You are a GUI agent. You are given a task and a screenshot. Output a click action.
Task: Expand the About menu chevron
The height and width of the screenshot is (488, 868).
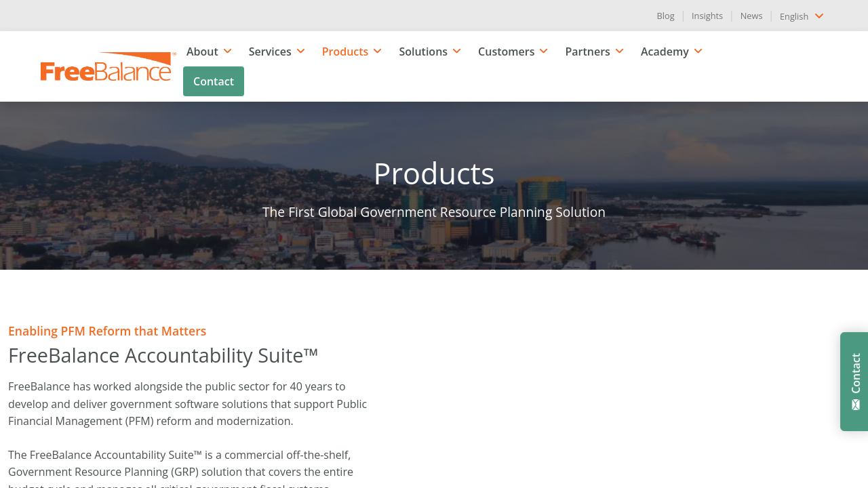point(228,52)
